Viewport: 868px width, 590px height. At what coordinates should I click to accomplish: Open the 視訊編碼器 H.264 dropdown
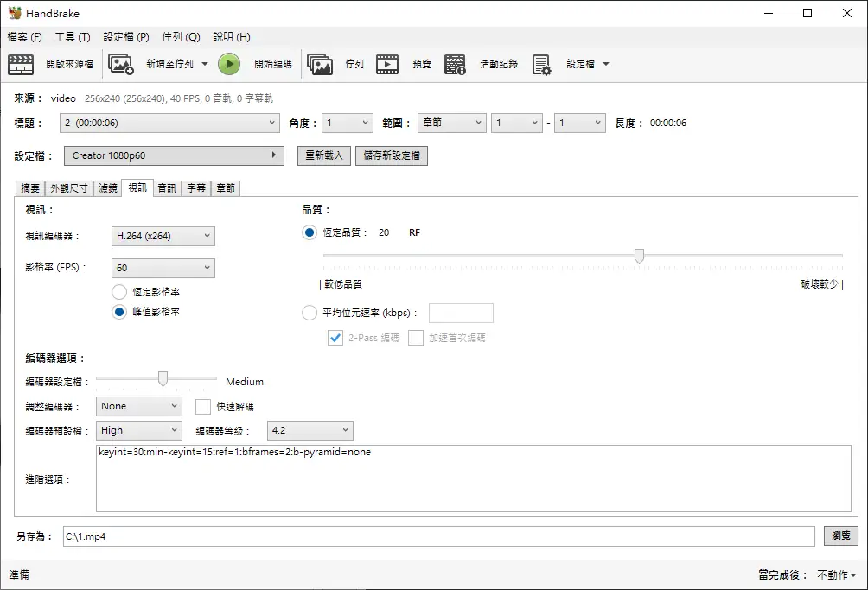click(163, 236)
